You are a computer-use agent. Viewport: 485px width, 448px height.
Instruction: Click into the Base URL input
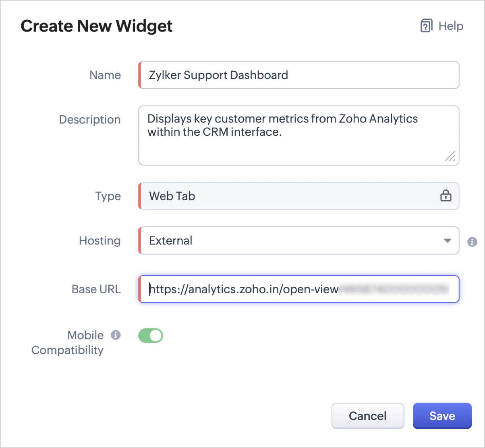pyautogui.click(x=298, y=289)
